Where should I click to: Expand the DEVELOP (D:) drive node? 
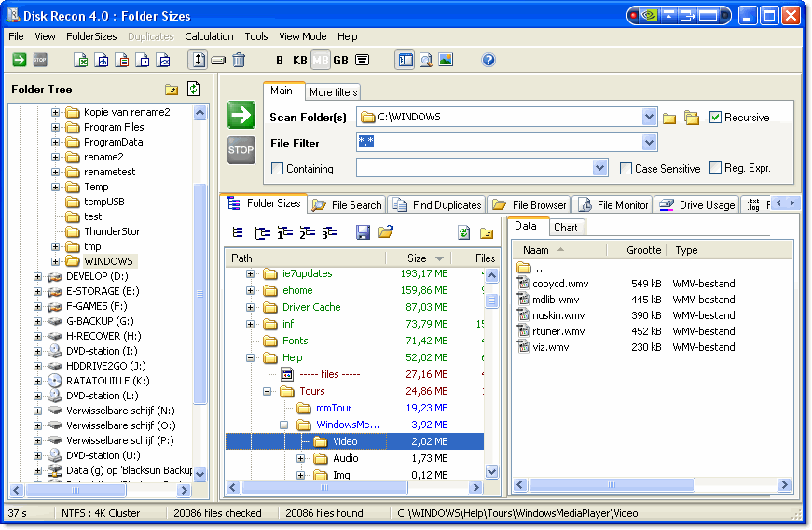click(38, 276)
